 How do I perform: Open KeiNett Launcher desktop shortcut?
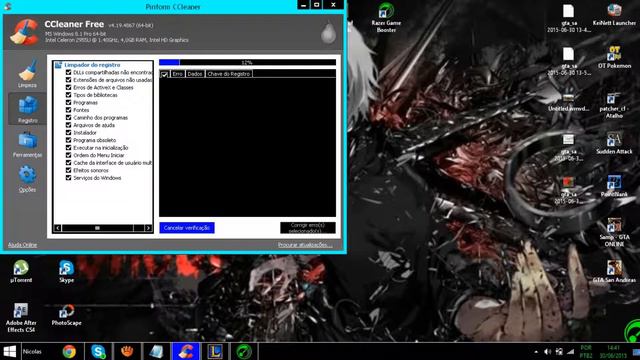[x=614, y=15]
